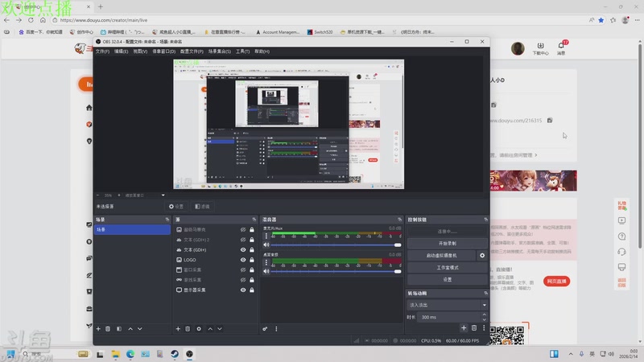Unlock the 显示器采集 source lock
The height and width of the screenshot is (362, 644).
click(x=252, y=290)
